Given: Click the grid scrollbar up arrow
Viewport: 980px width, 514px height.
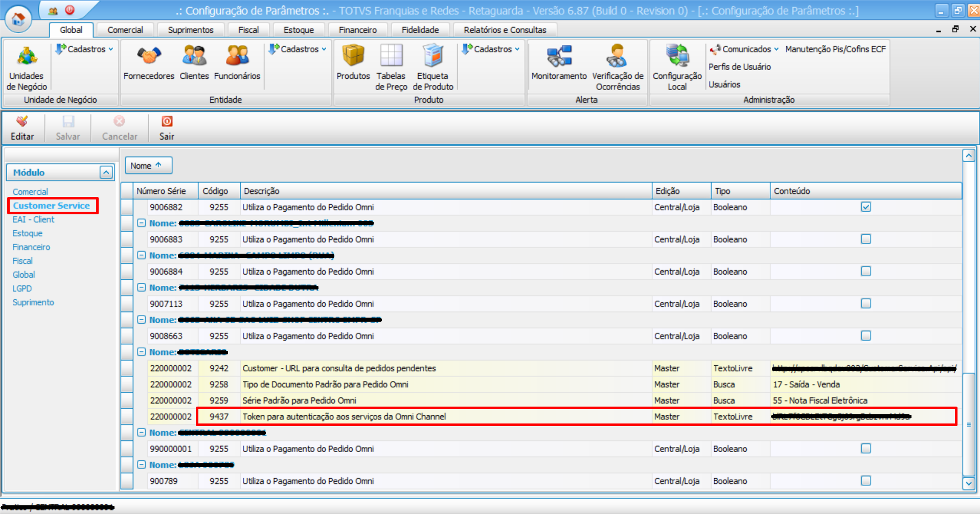Looking at the screenshot, I should pos(969,155).
